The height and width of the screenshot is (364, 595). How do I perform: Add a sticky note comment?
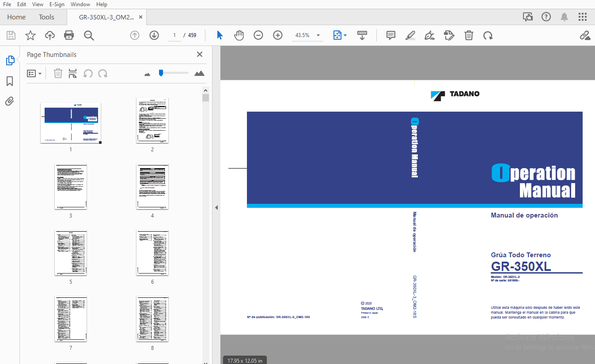tap(391, 35)
